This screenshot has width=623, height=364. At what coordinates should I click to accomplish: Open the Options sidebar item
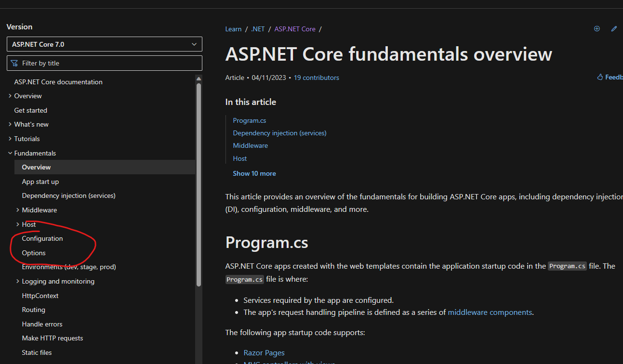(x=34, y=253)
